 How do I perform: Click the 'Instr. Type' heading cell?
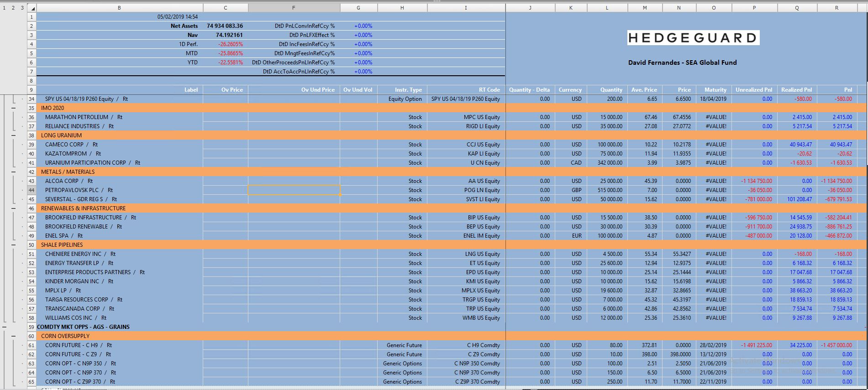(x=402, y=90)
